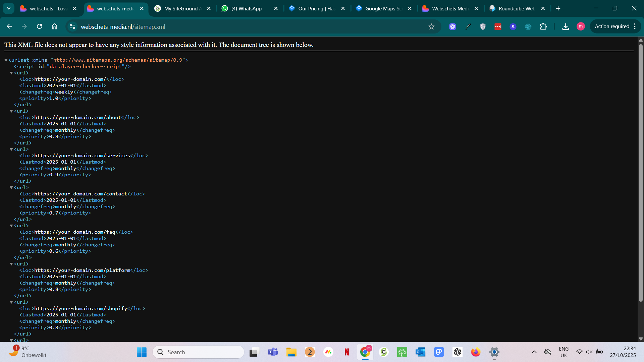Switch to the WhatsApp tab
This screenshot has height=362, width=644.
click(x=247, y=8)
